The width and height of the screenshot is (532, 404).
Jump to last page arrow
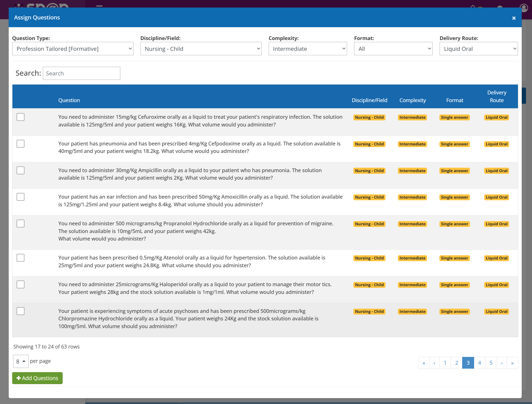click(512, 363)
